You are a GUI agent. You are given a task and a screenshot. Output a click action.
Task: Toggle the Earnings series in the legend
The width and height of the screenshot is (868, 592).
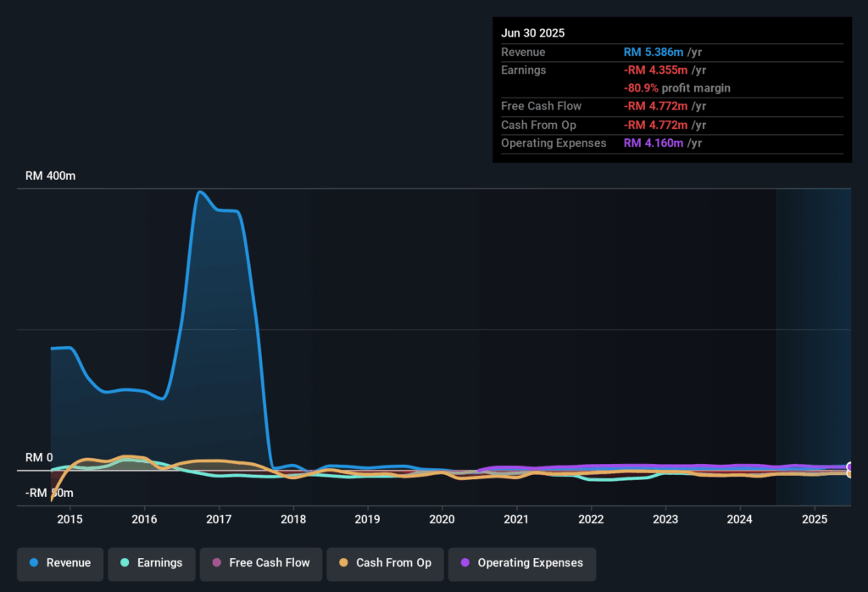coord(152,563)
